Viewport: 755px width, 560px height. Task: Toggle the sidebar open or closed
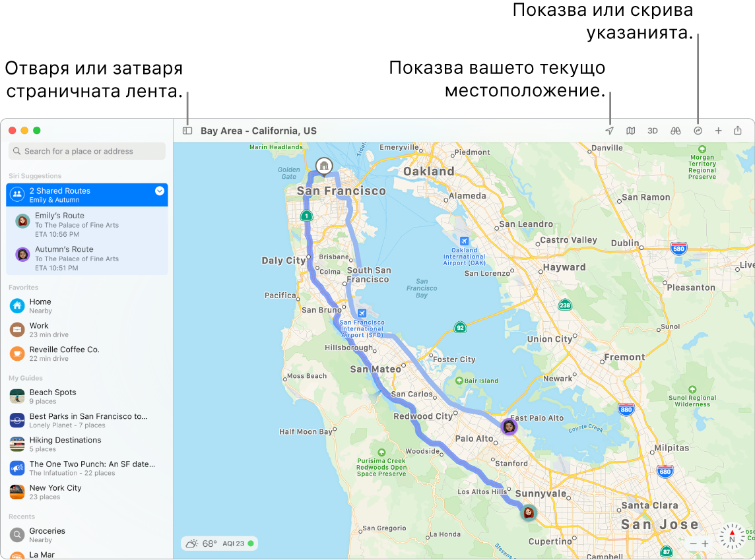187,131
